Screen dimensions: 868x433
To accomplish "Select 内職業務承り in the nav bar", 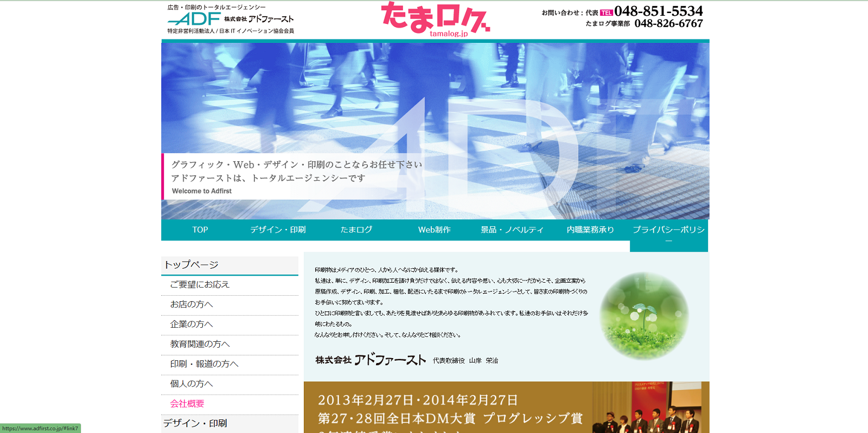I will point(590,230).
